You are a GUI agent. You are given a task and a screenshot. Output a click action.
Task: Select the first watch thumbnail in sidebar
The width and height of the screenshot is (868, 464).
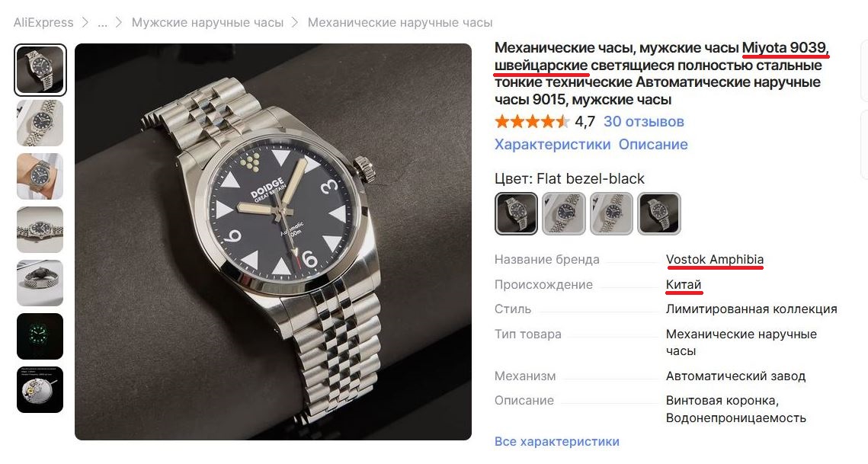tap(40, 70)
